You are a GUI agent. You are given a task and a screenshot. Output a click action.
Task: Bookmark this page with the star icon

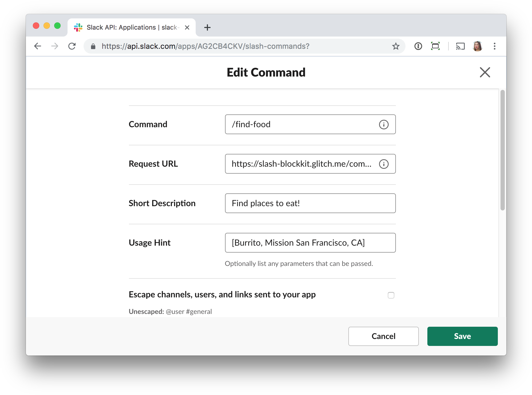[x=396, y=46]
